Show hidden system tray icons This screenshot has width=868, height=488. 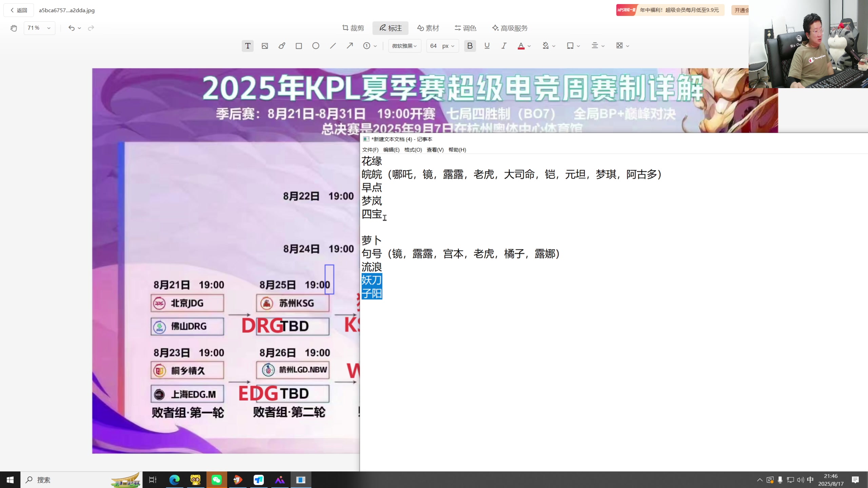(760, 480)
